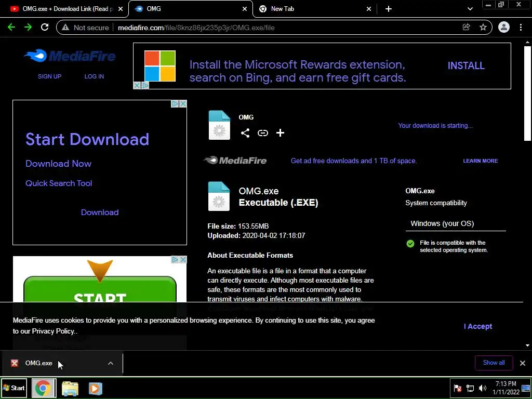This screenshot has width=532, height=399.
Task: Close the Start Download ad with X
Action: (x=183, y=104)
